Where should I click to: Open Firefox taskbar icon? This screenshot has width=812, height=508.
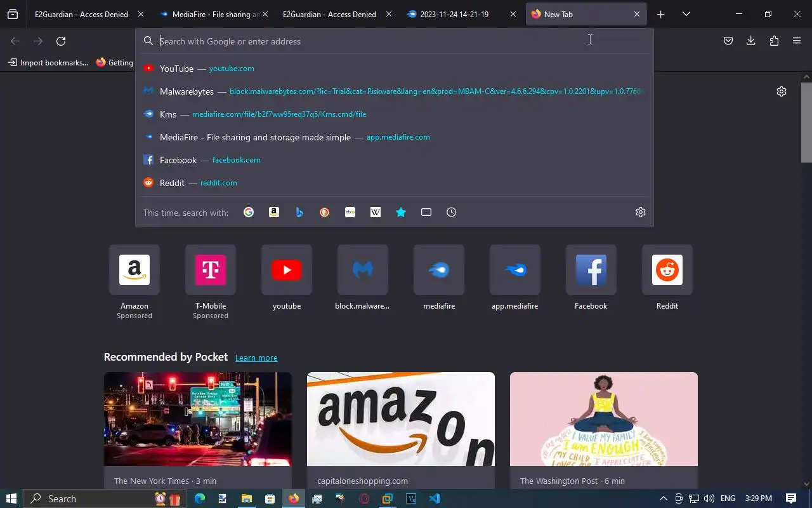(293, 498)
